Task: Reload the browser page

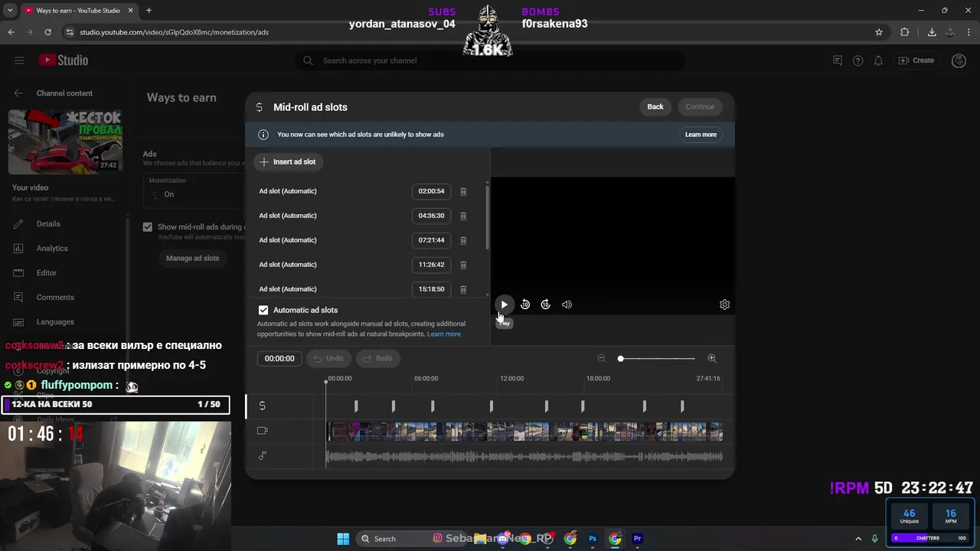Action: click(47, 32)
